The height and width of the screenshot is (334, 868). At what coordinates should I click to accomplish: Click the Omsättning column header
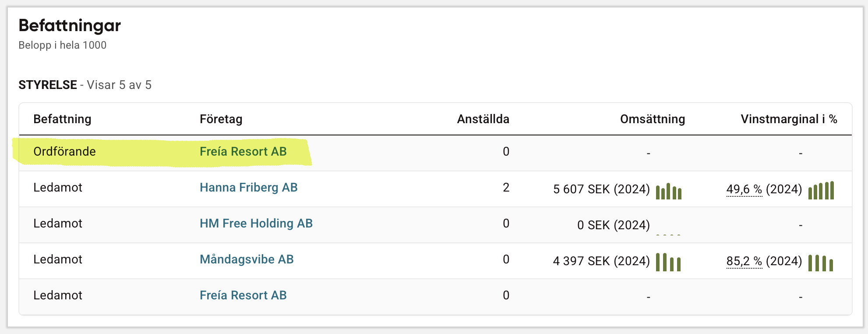653,119
